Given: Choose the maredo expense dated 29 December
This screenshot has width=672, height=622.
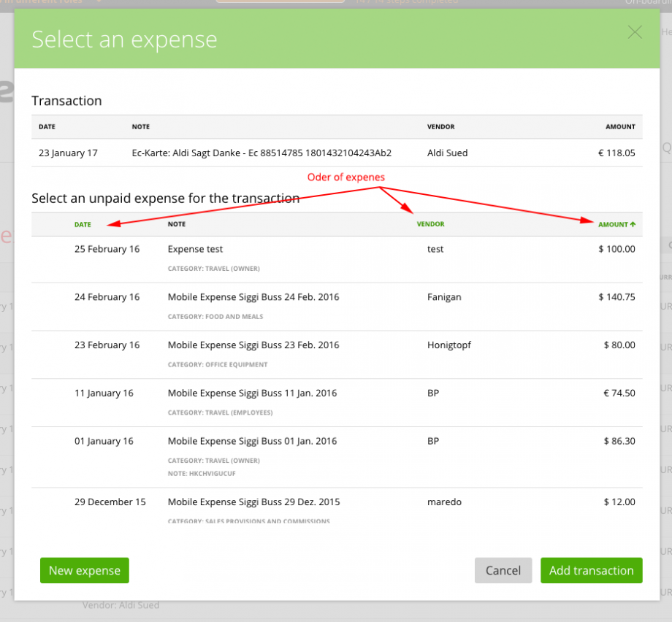Looking at the screenshot, I should point(336,507).
